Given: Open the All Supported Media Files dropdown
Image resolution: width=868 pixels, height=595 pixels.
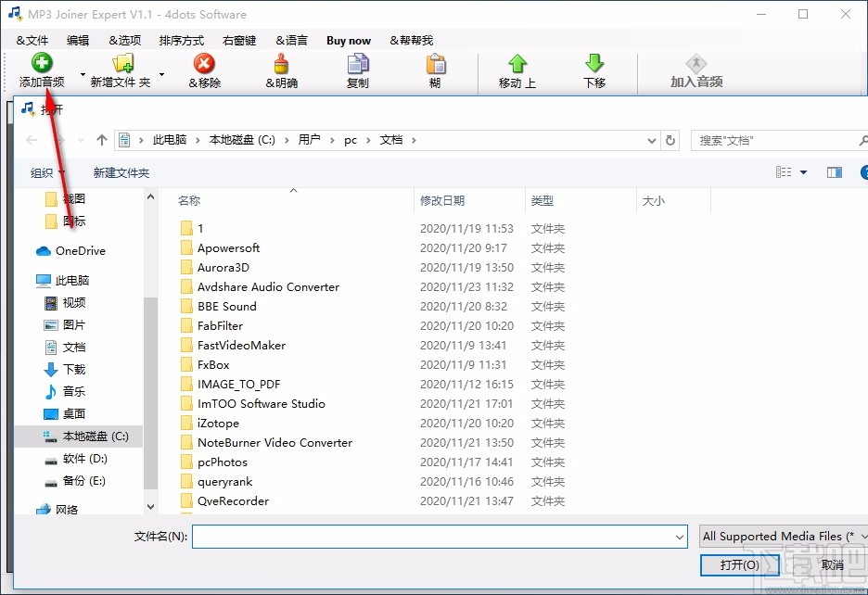Looking at the screenshot, I should [784, 536].
